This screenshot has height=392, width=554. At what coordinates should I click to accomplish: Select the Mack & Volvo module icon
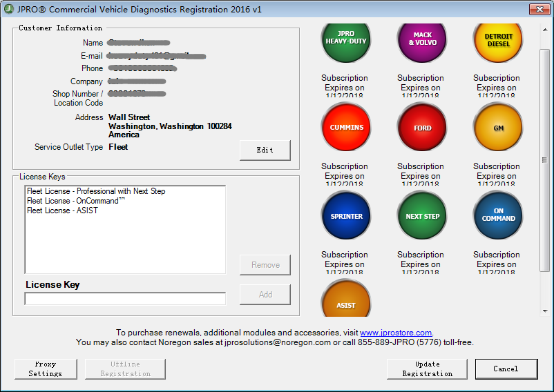coord(422,42)
